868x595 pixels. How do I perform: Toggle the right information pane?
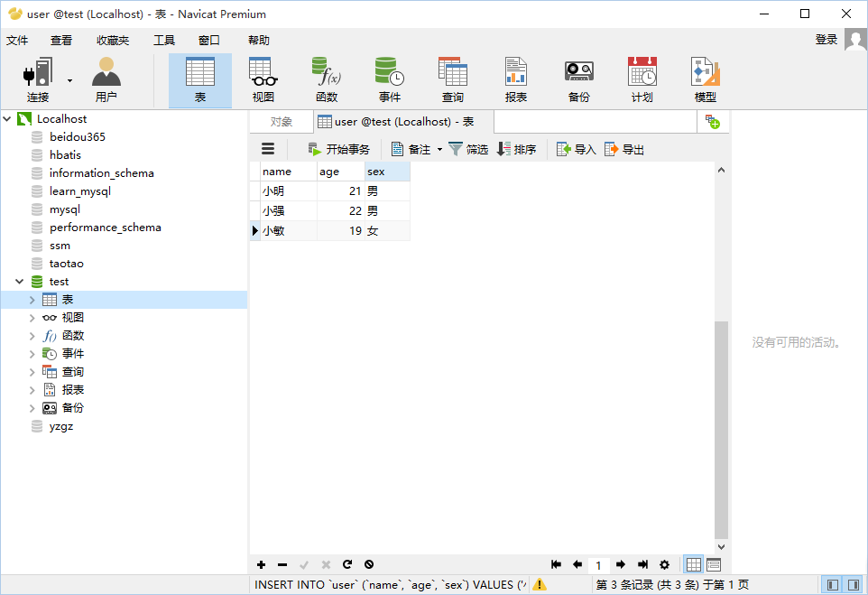click(854, 584)
